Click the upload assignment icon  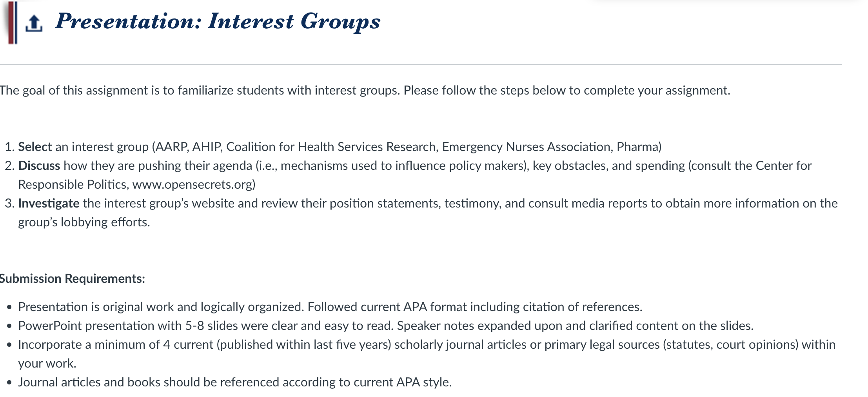click(34, 23)
